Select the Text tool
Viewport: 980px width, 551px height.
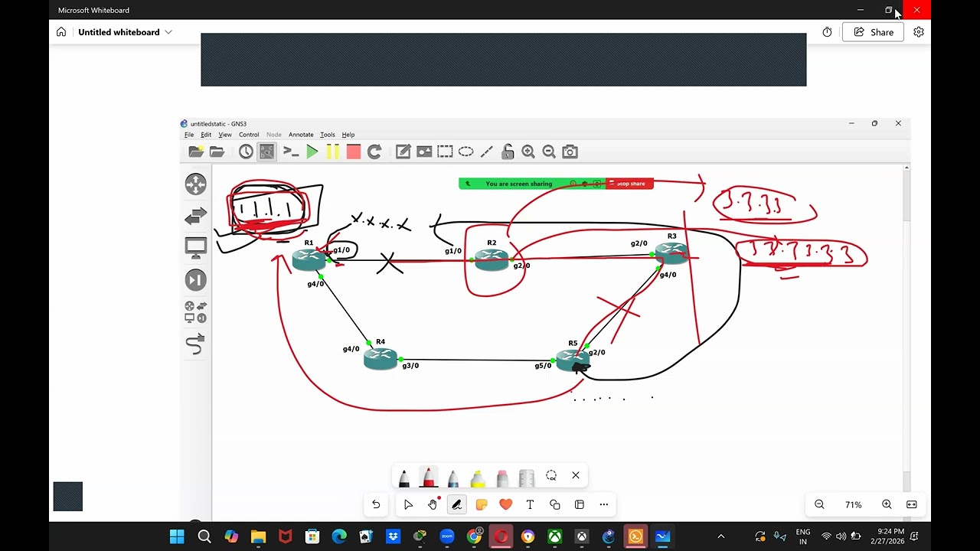point(530,504)
